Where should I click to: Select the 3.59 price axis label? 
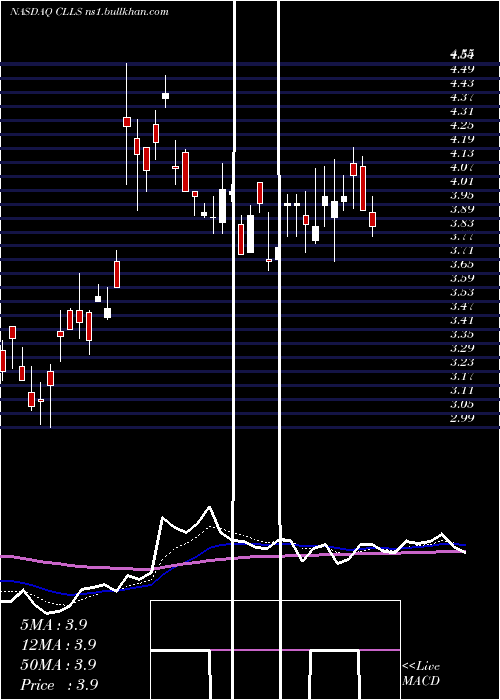click(462, 278)
